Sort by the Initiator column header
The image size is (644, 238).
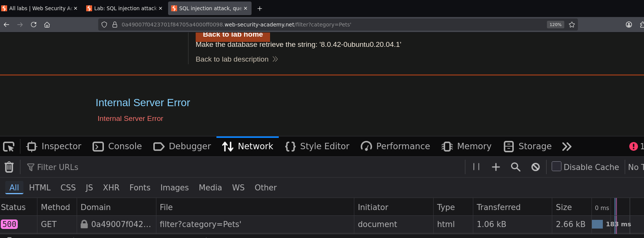pos(394,207)
